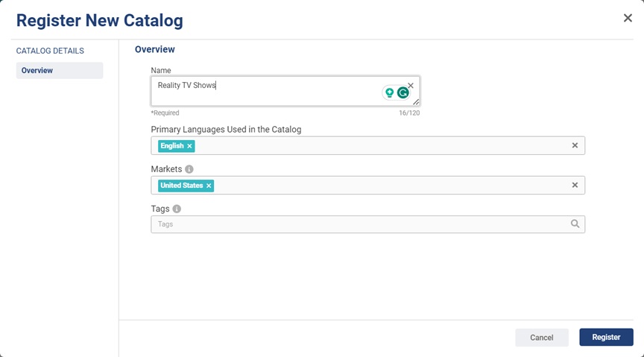Click the Register button

606,337
